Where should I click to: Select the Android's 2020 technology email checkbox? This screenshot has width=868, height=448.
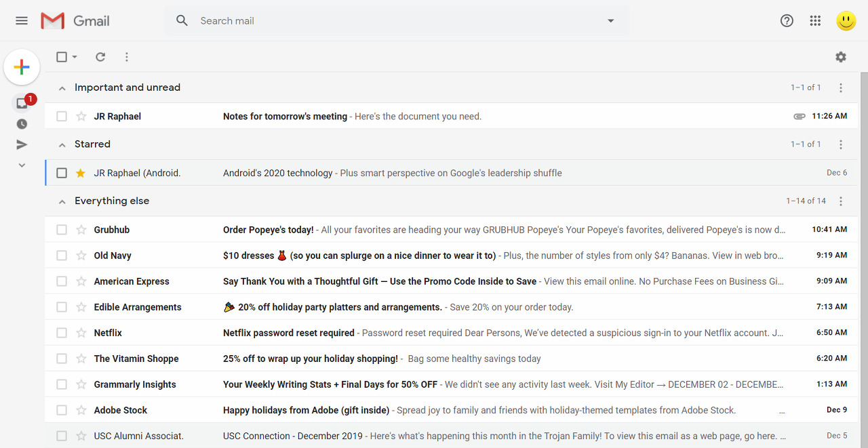coord(62,173)
